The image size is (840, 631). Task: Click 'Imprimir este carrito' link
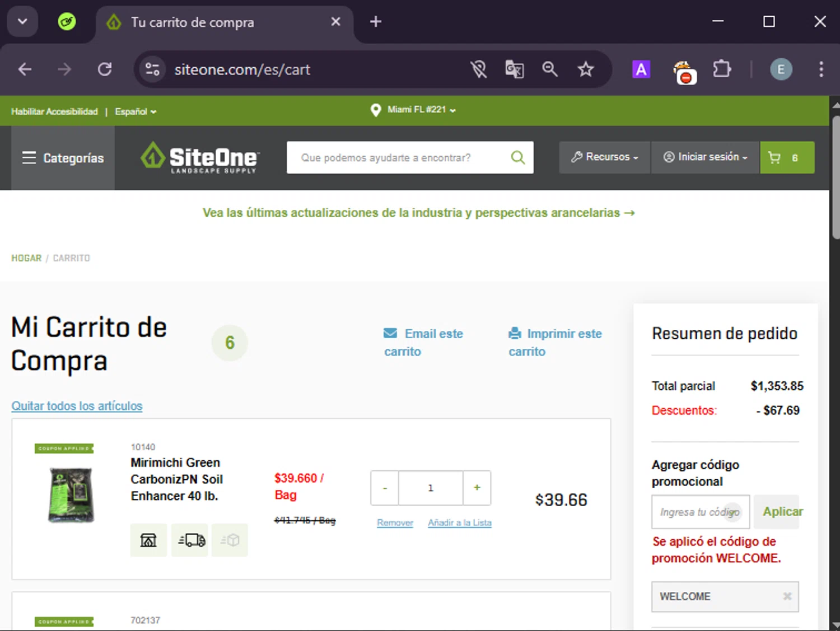pos(555,343)
